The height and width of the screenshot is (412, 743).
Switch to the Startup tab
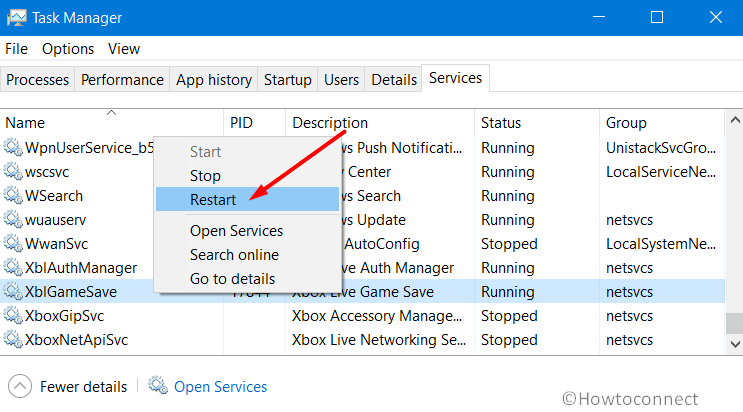pyautogui.click(x=288, y=80)
